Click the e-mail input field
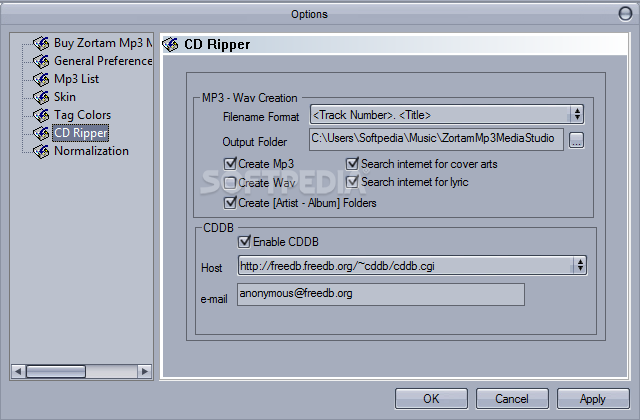 point(381,294)
